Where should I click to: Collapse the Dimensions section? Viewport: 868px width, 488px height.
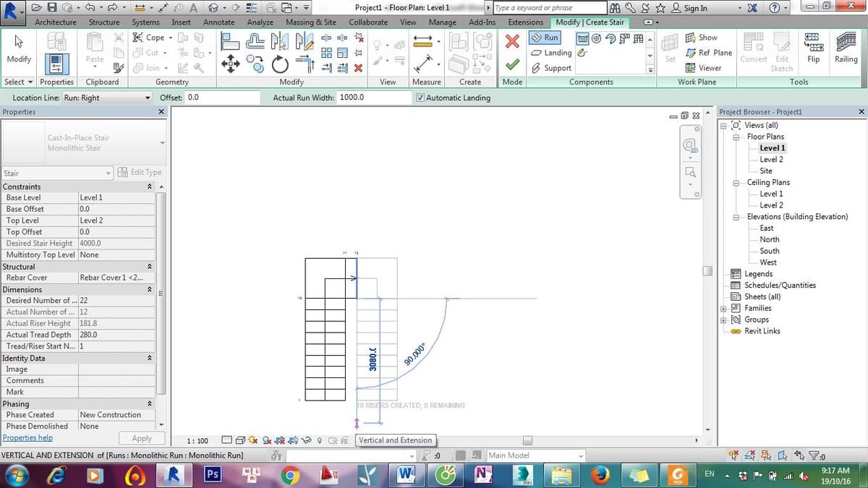click(x=150, y=290)
